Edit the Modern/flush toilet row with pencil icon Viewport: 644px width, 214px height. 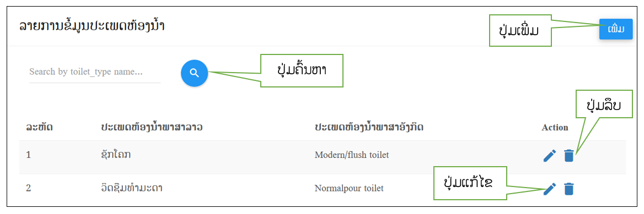coord(549,156)
